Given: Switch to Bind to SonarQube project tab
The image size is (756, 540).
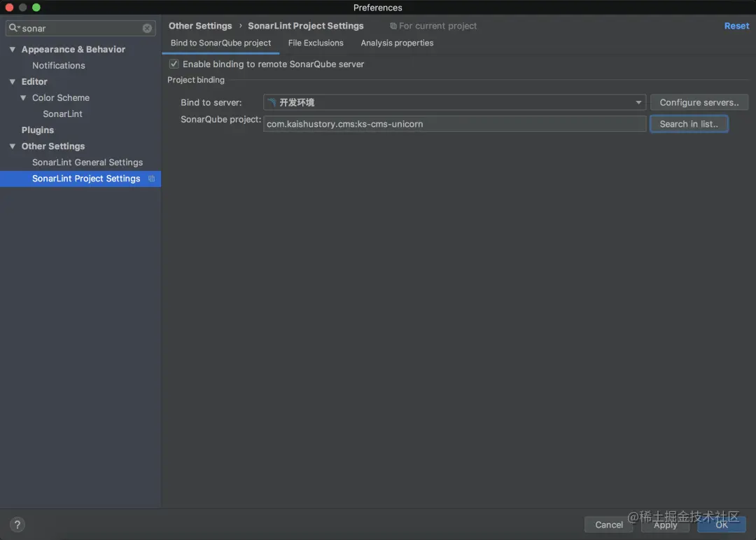Looking at the screenshot, I should point(220,43).
